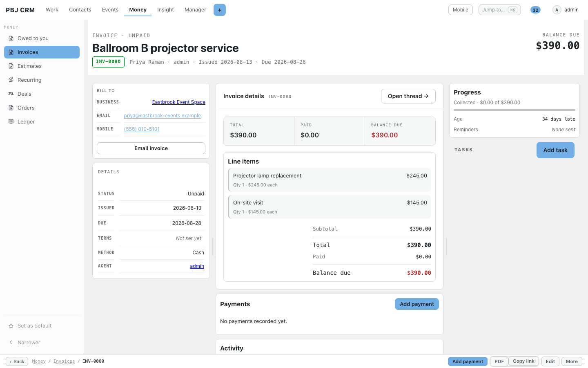Click the collected progress bar
The image size is (588, 368).
click(x=514, y=110)
